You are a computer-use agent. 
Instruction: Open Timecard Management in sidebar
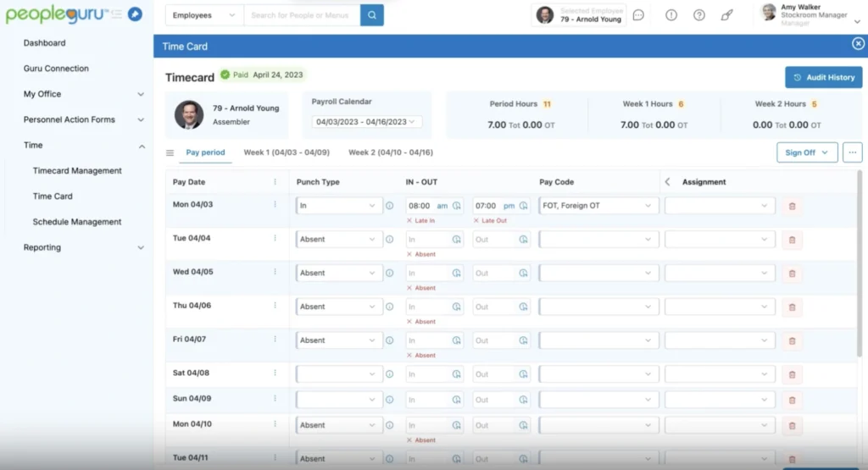77,171
